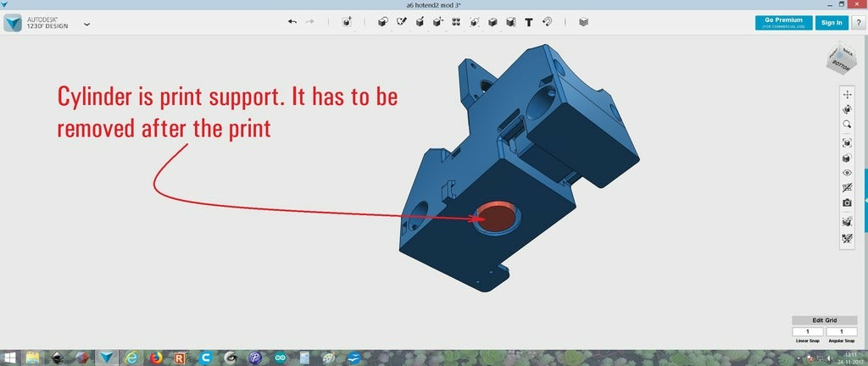Image resolution: width=868 pixels, height=366 pixels.
Task: Open Firefox from the Windows taskbar
Action: point(156,358)
